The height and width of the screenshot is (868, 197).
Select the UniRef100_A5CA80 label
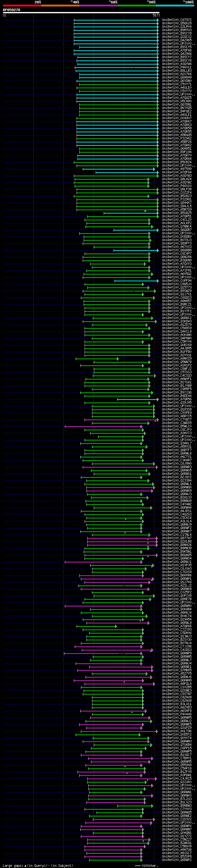pos(177,101)
